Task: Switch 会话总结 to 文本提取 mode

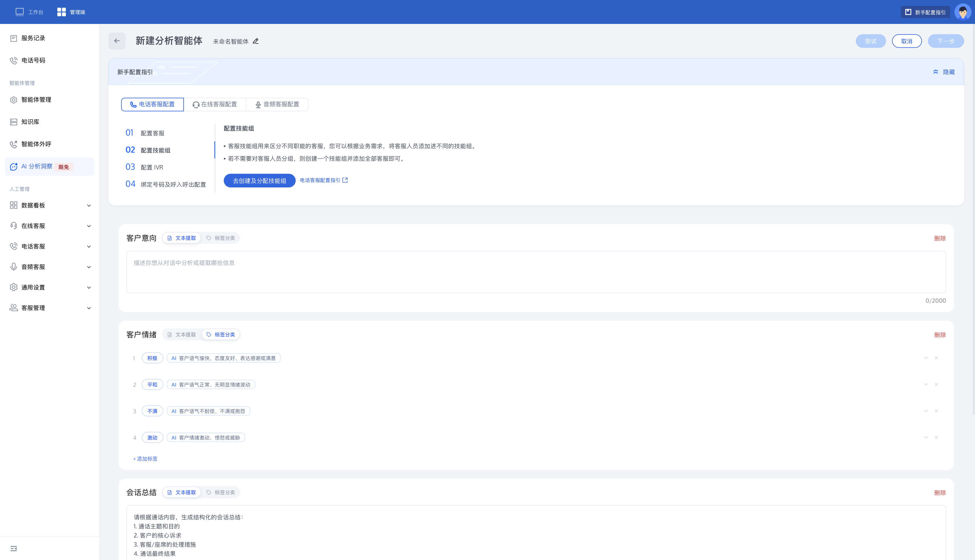Action: [182, 492]
